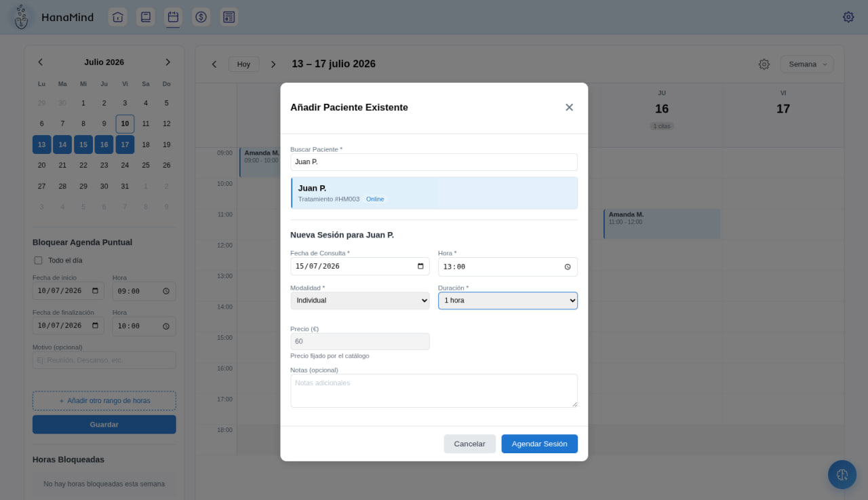Open the calendar icon in top navigation
Viewport: 868px width, 500px height.
pyautogui.click(x=173, y=17)
